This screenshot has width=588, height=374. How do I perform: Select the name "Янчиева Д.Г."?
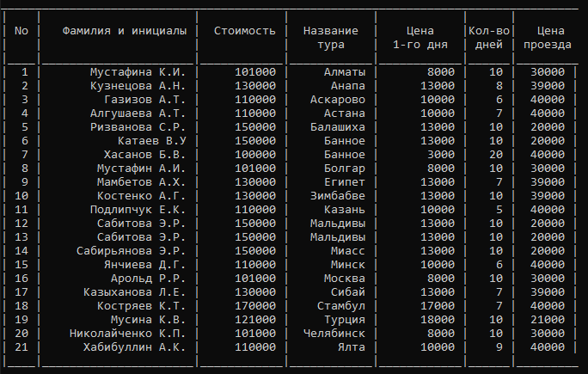[144, 265]
